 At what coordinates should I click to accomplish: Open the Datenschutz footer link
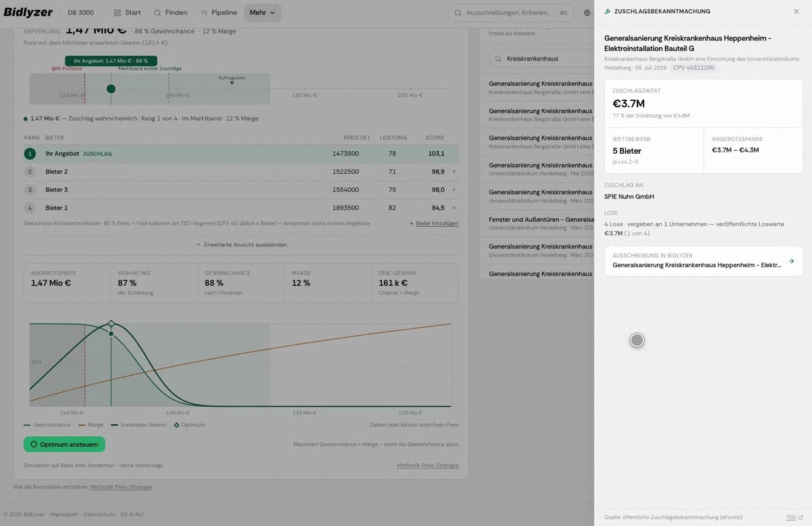[x=99, y=514]
